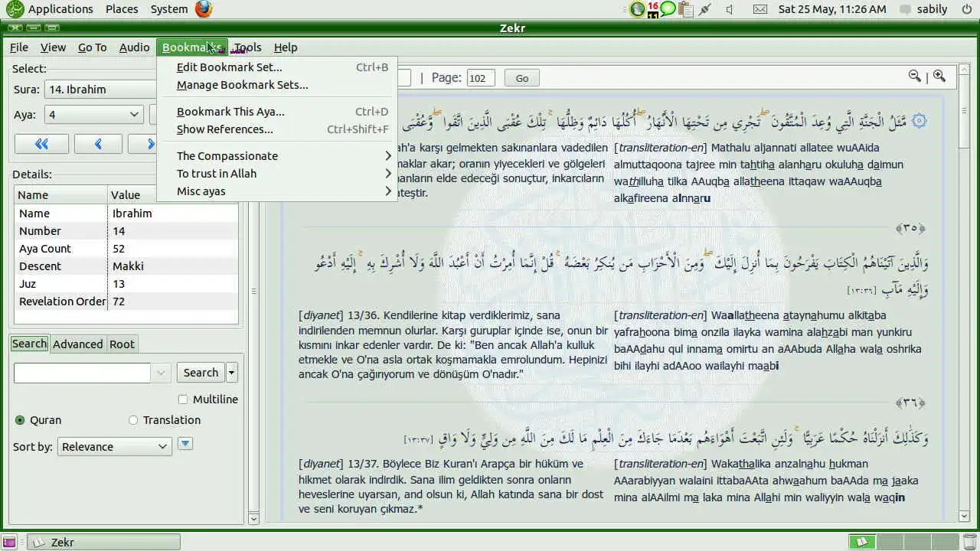Go to first aya with double-left arrows

point(41,144)
